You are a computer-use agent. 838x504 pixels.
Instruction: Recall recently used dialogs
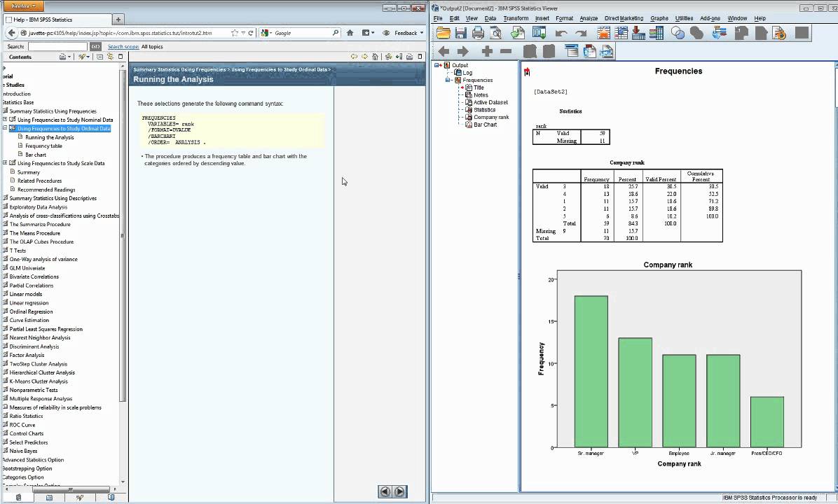pos(539,33)
